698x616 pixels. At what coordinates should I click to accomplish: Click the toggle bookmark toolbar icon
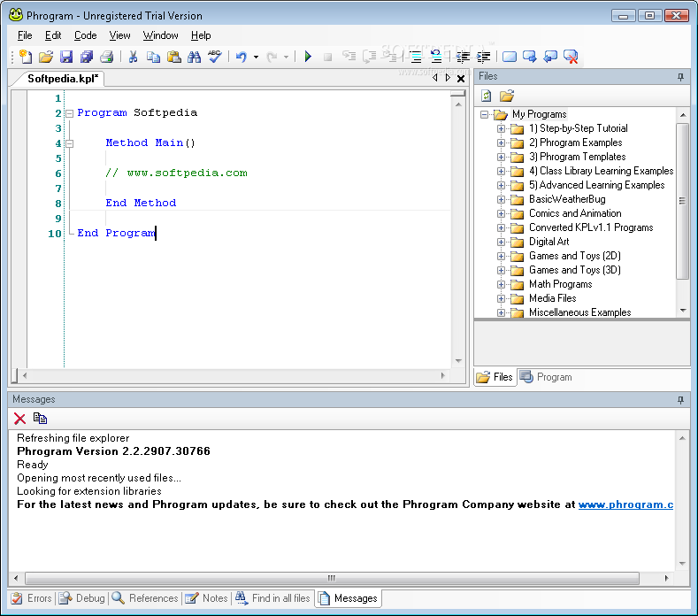point(510,57)
